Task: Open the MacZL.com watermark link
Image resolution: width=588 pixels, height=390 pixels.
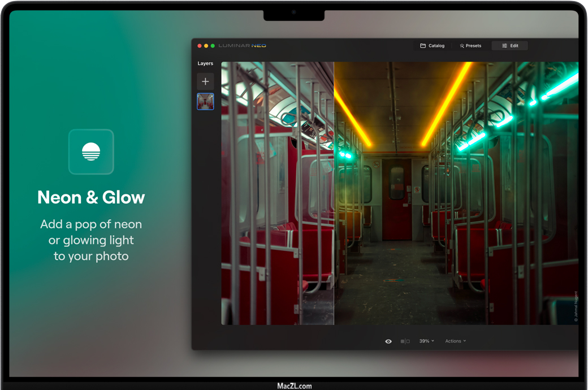Action: pos(294,386)
